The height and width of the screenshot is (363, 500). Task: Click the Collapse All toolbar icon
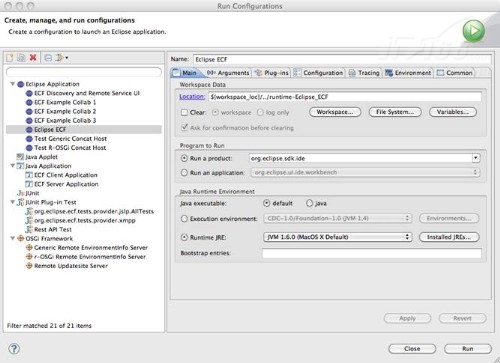point(48,58)
